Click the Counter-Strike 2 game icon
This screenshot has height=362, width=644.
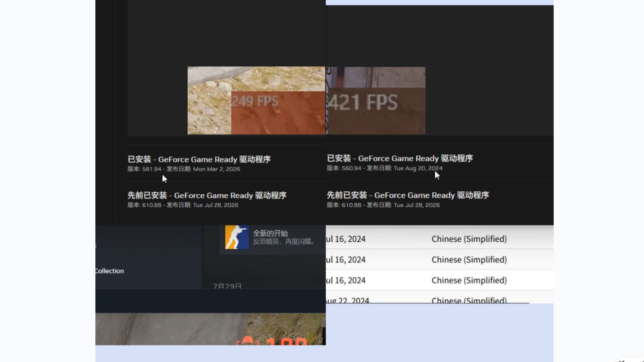click(237, 237)
